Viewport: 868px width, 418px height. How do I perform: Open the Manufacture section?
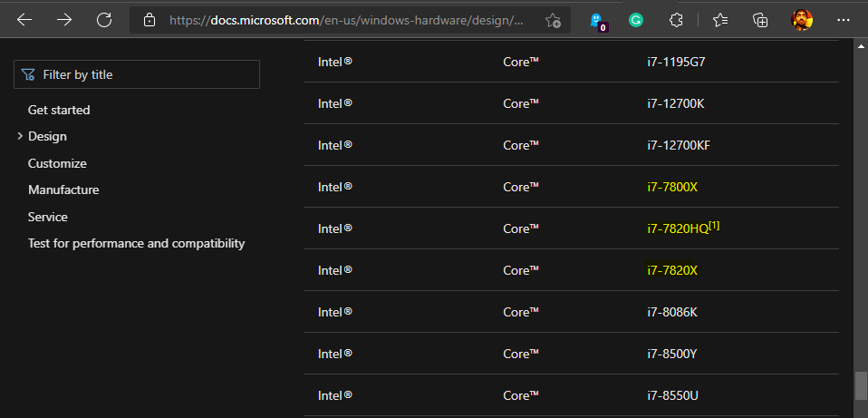(x=63, y=190)
